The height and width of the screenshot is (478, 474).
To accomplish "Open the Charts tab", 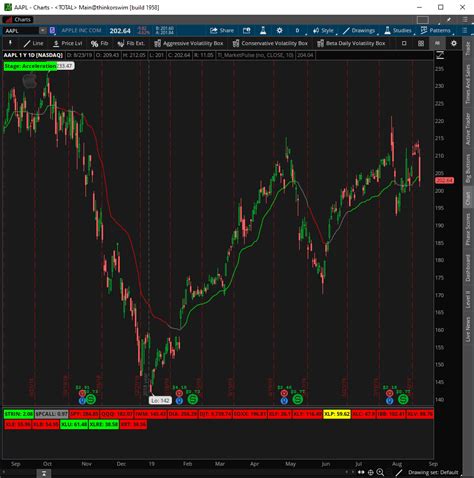I will [x=18, y=20].
